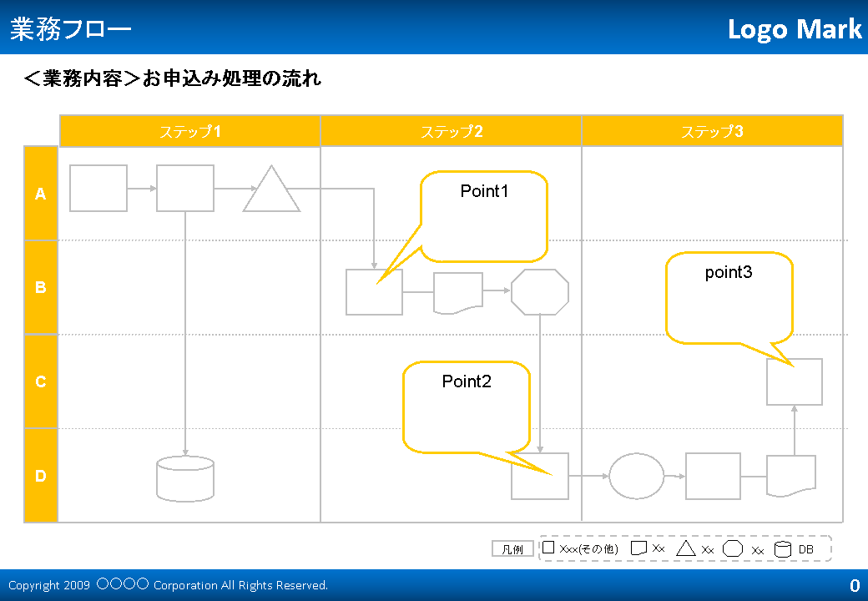The image size is (868, 601).
Task: Click the Logo Mark text
Action: click(x=795, y=29)
